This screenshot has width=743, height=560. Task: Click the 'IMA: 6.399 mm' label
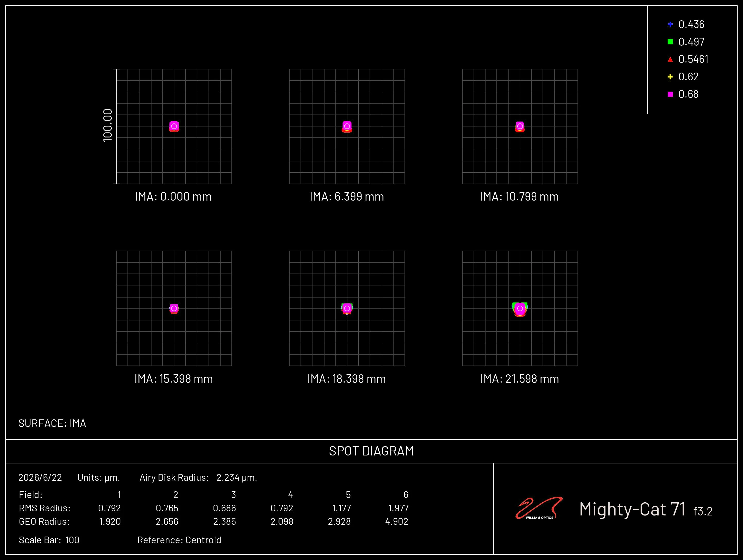347,197
